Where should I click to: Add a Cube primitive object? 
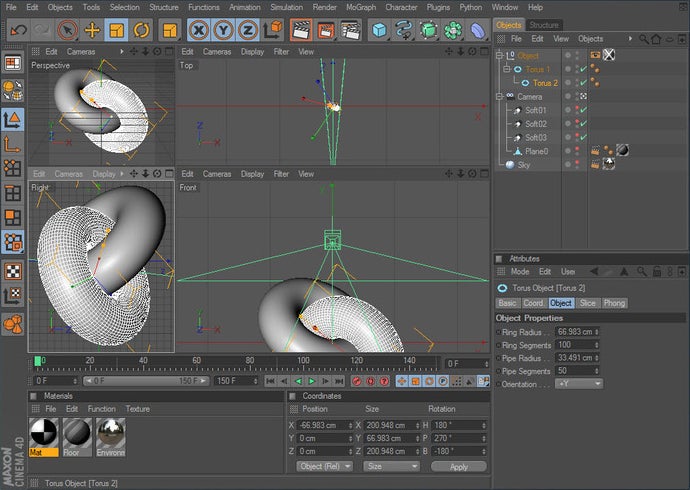click(380, 30)
